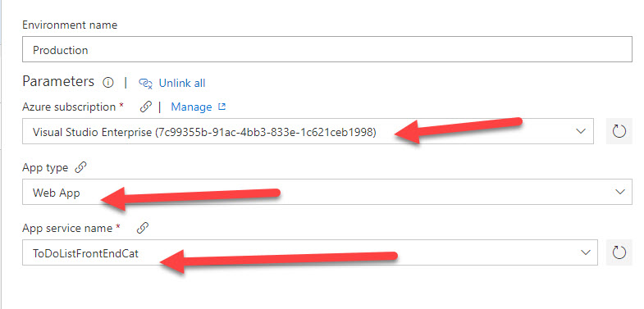
Task: Open the ToDoListFrontEndCat service combo box
Action: 309,252
